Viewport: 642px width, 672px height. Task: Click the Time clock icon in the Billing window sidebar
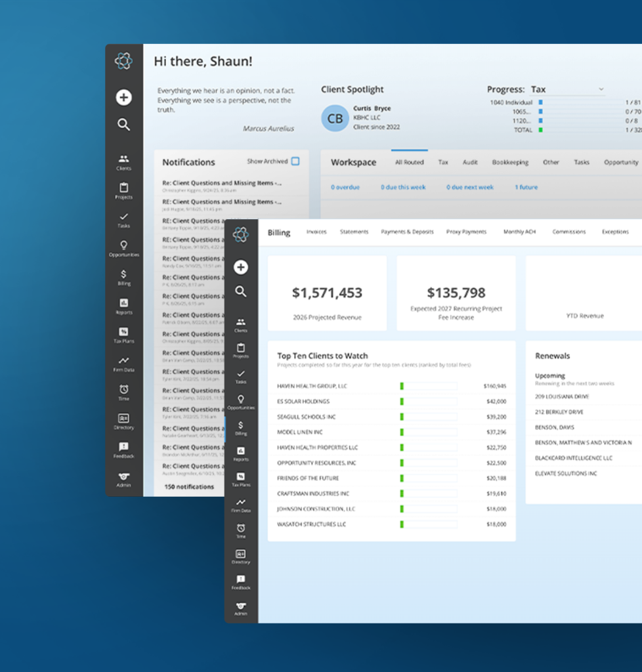tap(241, 529)
